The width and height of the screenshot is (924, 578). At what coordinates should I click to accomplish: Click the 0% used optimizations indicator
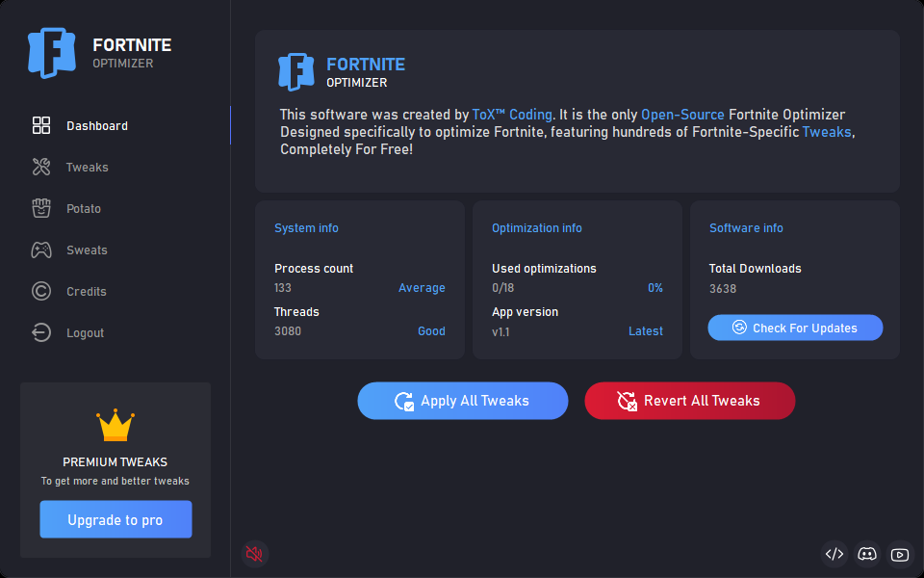tap(655, 287)
